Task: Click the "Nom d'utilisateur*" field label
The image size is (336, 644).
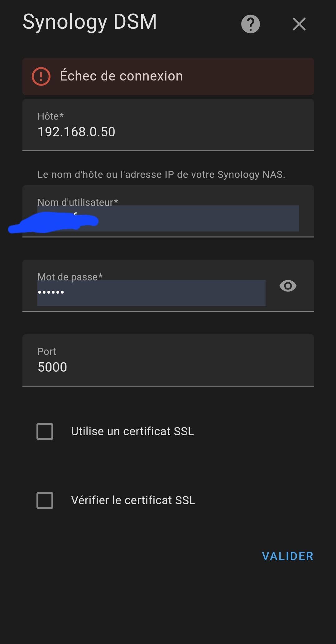Action: point(78,202)
